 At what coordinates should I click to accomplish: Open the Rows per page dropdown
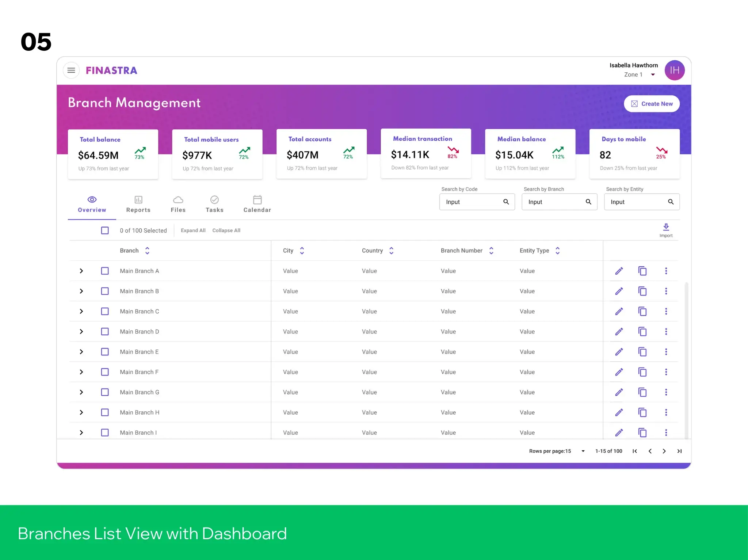pos(583,451)
